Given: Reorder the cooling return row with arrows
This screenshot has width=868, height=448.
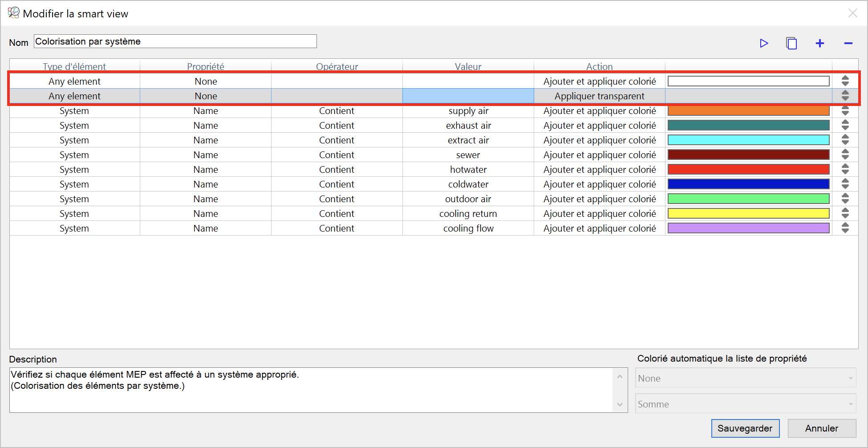Looking at the screenshot, I should pyautogui.click(x=845, y=213).
